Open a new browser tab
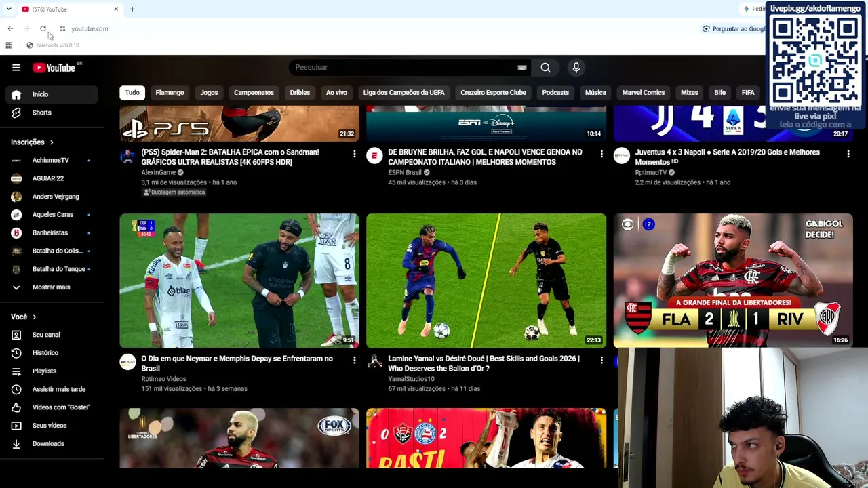This screenshot has height=488, width=868. 132,9
